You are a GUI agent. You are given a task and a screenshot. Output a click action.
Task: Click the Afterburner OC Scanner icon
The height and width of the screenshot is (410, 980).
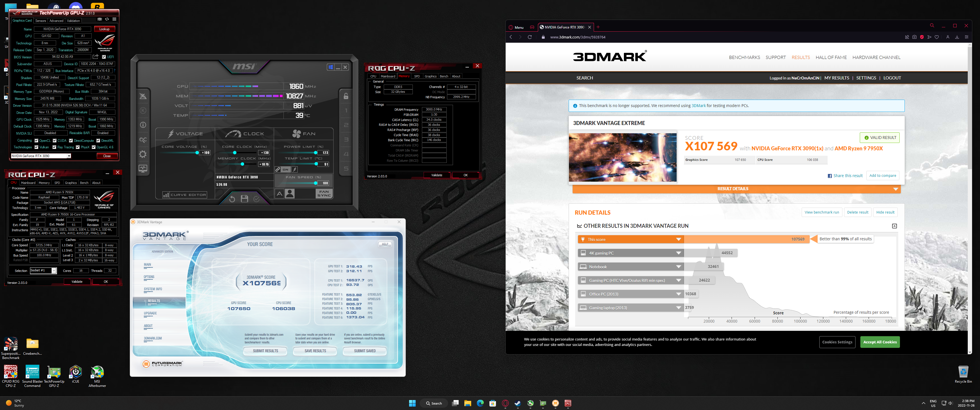pos(143,140)
